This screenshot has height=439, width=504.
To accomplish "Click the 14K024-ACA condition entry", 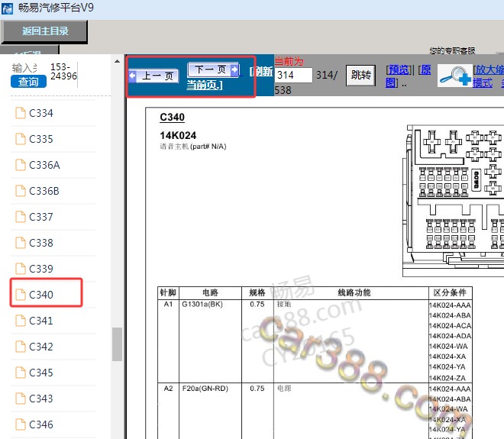I will (450, 325).
